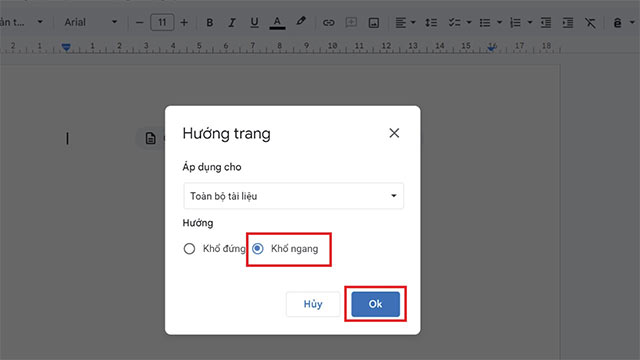Open the text color picker
The width and height of the screenshot is (640, 360).
pos(277,22)
